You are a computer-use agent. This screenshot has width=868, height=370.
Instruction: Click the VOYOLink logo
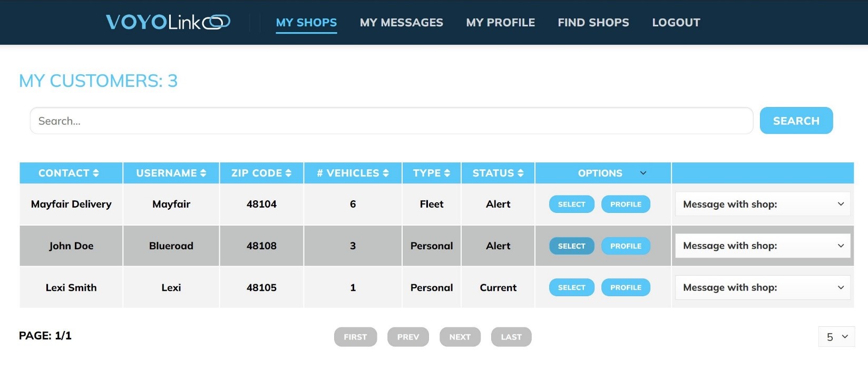[168, 22]
